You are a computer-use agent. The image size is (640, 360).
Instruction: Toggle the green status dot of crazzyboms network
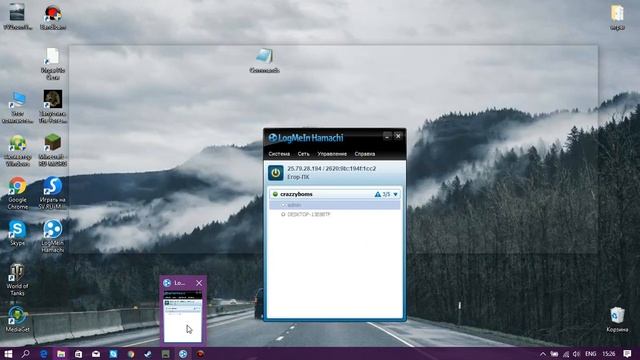pos(275,194)
